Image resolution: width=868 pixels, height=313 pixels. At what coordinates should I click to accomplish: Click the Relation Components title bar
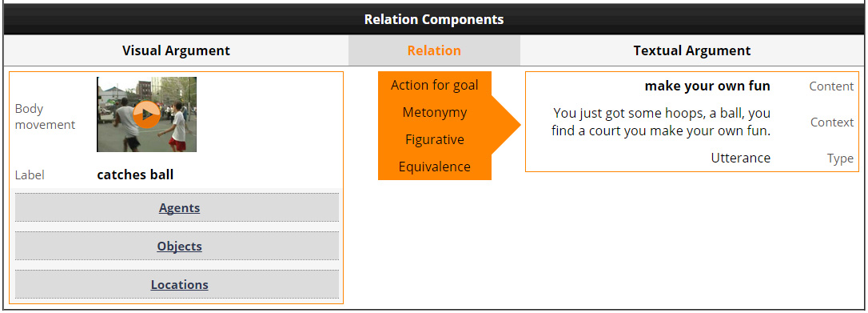tap(434, 19)
